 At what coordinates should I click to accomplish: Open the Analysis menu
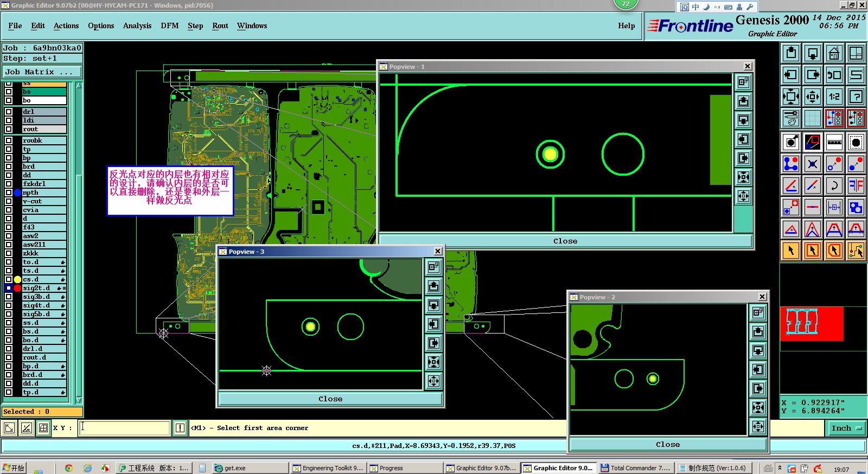137,25
